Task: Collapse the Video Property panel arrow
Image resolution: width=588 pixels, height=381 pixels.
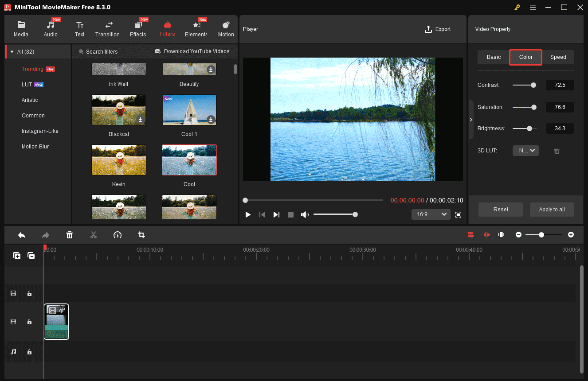Action: point(471,120)
